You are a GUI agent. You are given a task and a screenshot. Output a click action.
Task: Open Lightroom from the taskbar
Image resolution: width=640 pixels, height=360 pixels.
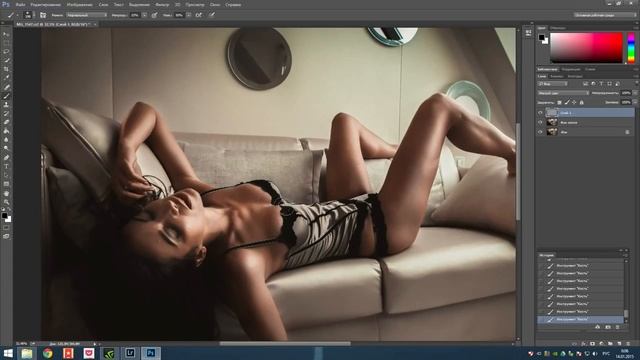(x=130, y=353)
